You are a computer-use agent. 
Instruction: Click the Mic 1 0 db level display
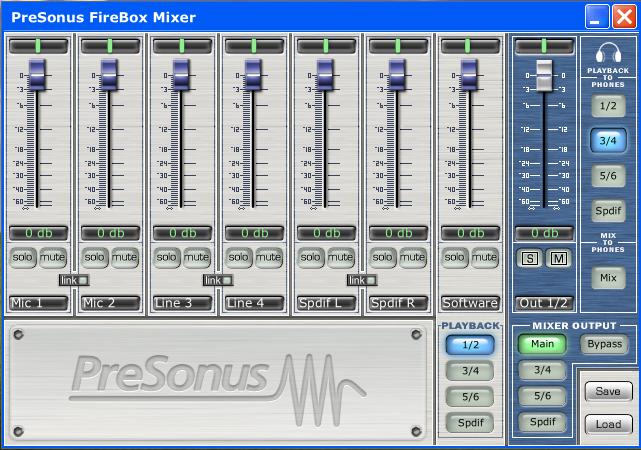(x=38, y=233)
